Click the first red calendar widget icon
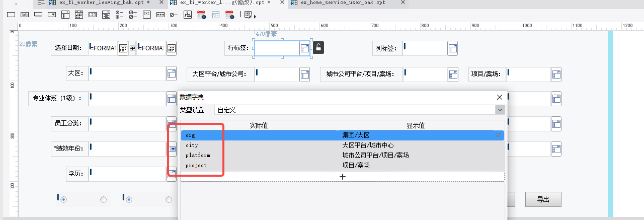 pyautogui.click(x=201, y=15)
